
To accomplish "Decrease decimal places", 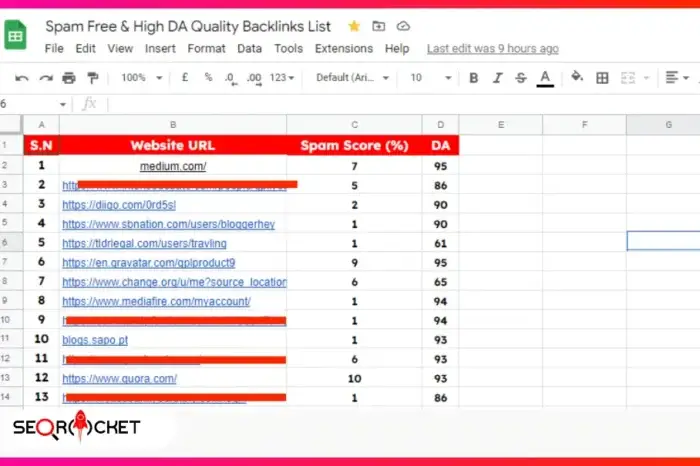I will [x=230, y=79].
